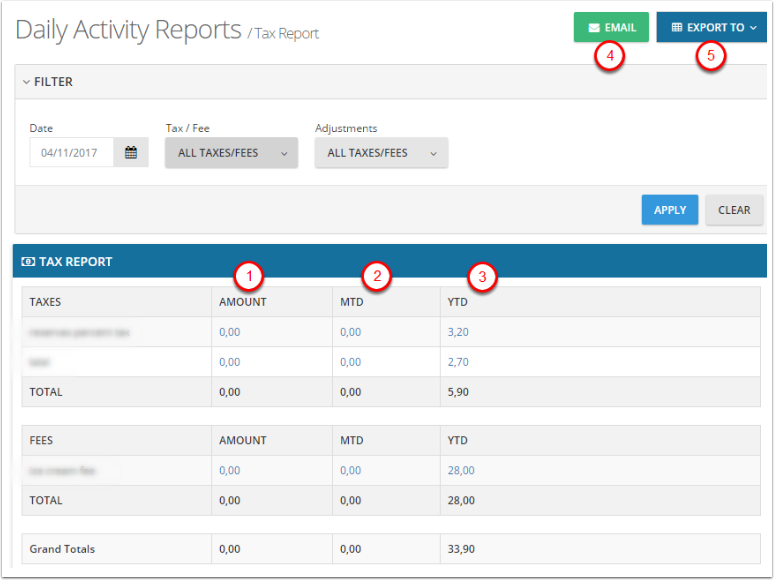Image resolution: width=774 pixels, height=580 pixels.
Task: Click the Tax Report breadcrumb text
Action: pos(287,34)
